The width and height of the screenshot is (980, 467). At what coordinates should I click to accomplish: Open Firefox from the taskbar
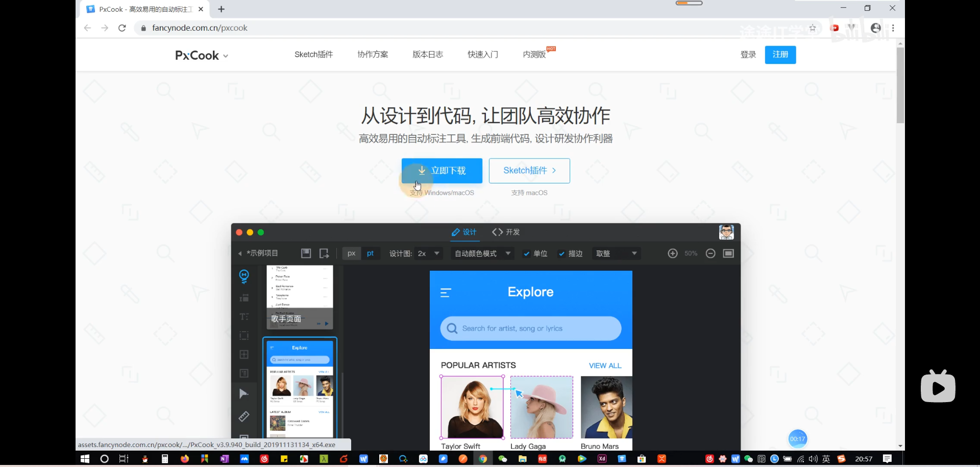click(185, 459)
